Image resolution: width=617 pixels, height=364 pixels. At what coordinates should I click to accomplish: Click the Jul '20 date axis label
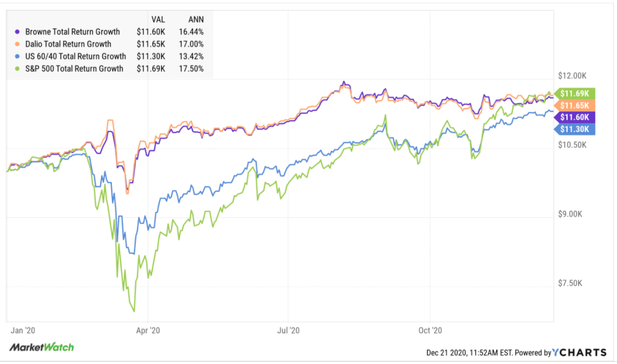(x=289, y=331)
